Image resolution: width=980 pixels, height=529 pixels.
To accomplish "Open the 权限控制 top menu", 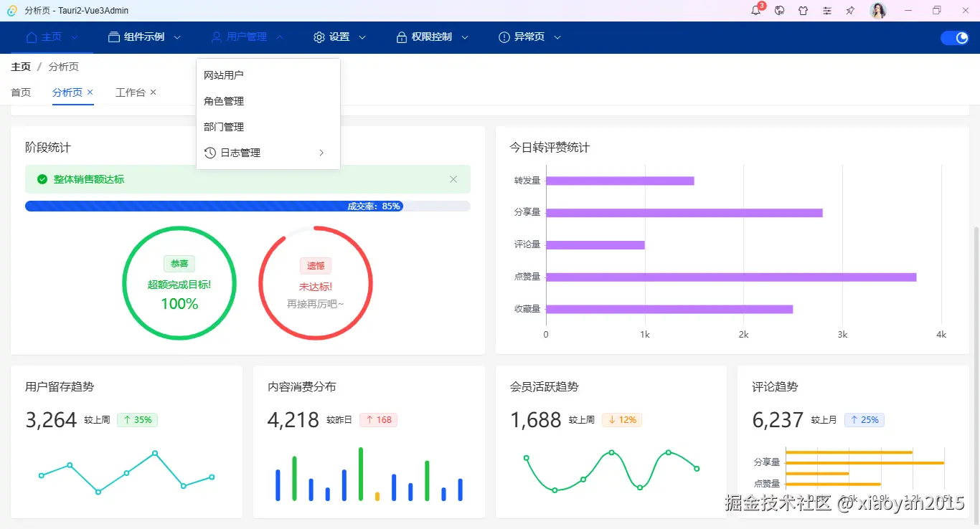I will point(432,37).
